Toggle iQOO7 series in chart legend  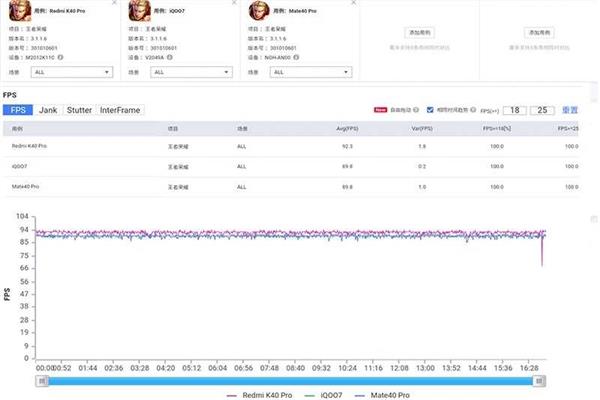click(323, 395)
